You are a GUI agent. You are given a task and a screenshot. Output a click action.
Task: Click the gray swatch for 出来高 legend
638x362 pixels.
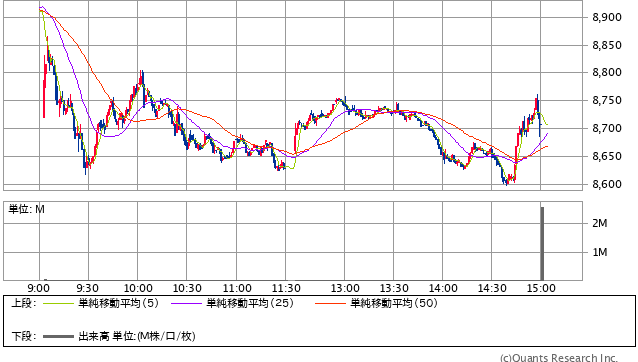58,336
